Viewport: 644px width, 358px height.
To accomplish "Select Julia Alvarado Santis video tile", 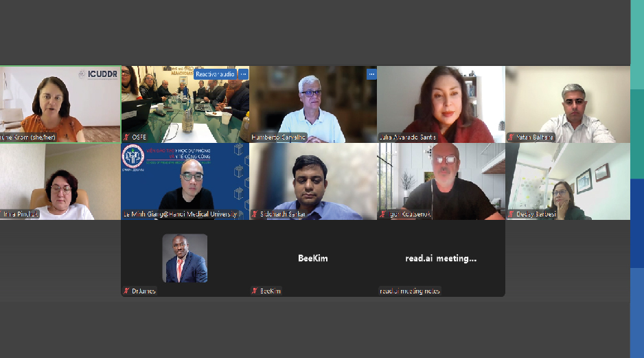I will 441,104.
